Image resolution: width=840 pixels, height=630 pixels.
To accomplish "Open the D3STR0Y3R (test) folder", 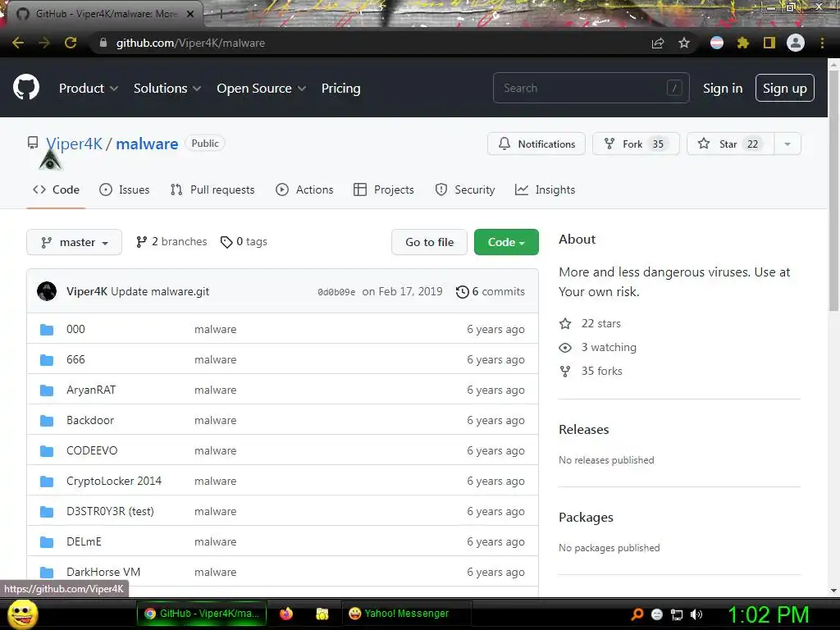I will click(110, 512).
